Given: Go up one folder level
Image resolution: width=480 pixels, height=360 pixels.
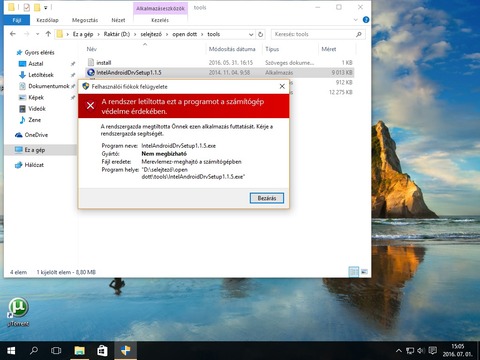Looking at the screenshot, I should (x=48, y=34).
